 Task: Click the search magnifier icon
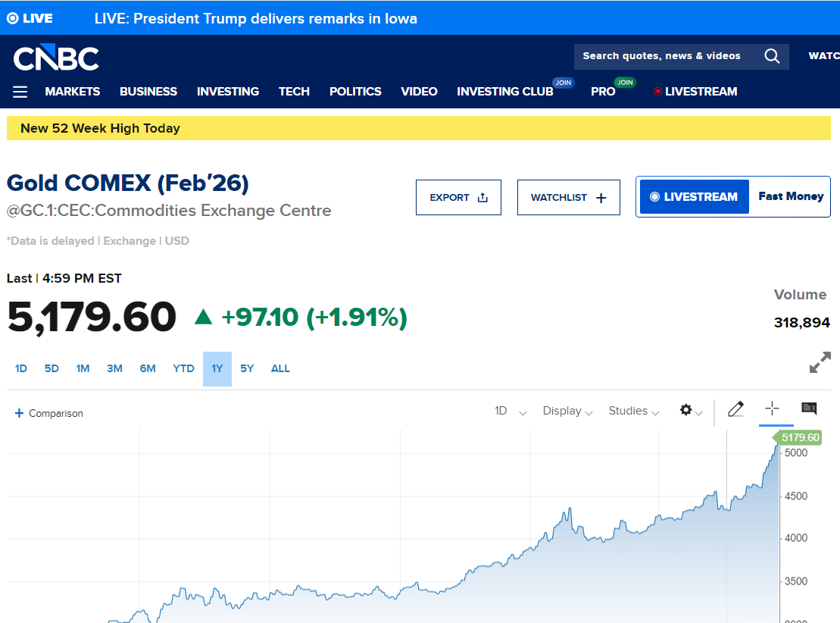coord(771,56)
